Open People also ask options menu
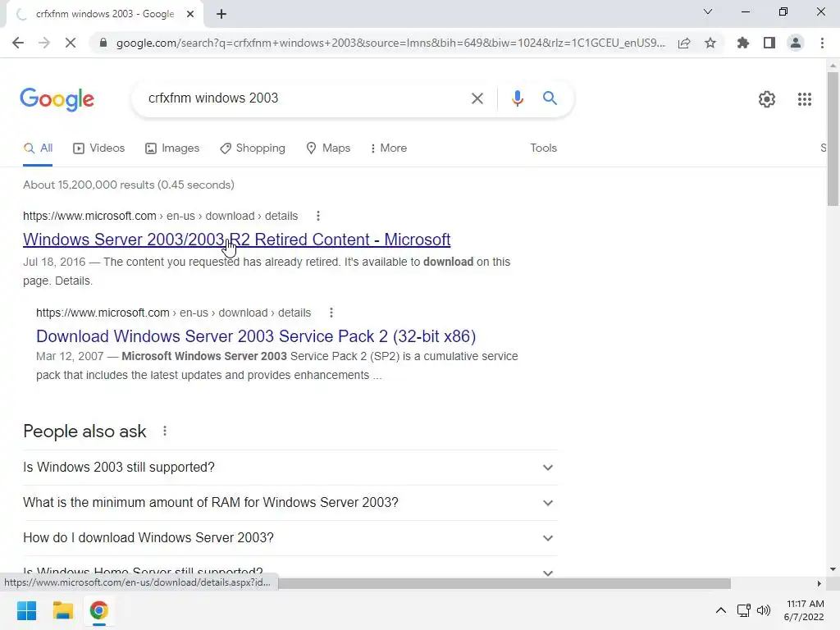The image size is (840, 630). pos(164,431)
